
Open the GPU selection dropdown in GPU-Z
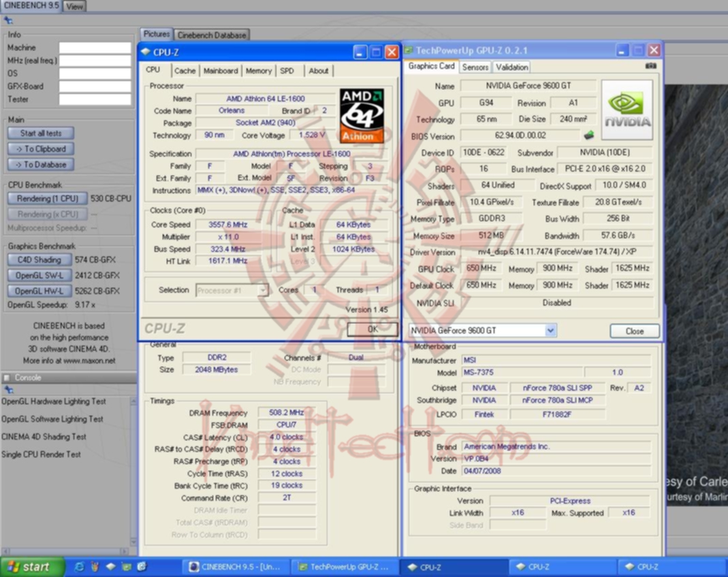click(550, 330)
